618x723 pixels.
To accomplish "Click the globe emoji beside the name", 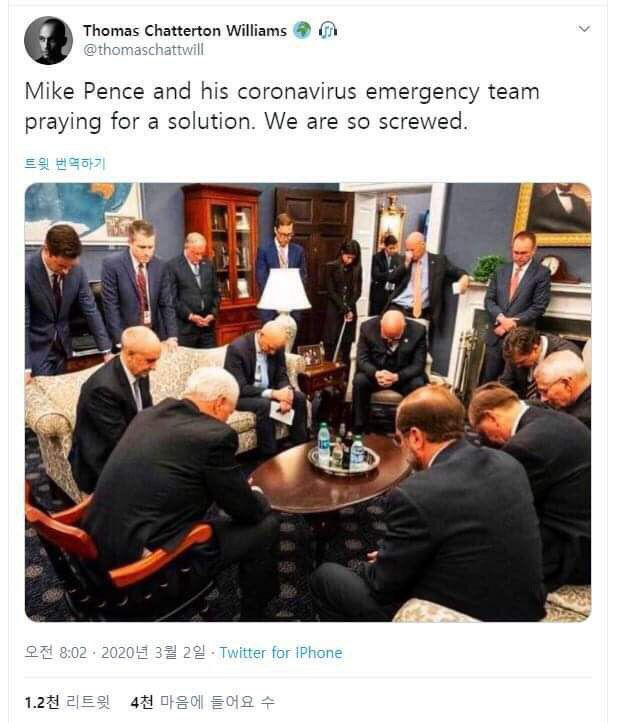I will point(302,30).
